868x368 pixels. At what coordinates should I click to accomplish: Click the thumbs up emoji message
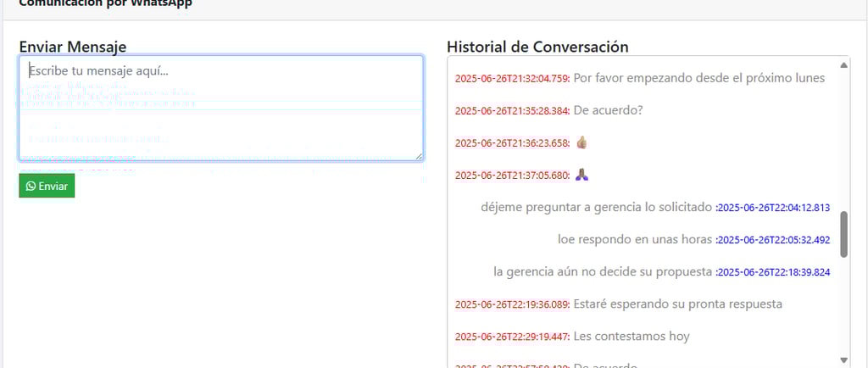[x=581, y=142]
